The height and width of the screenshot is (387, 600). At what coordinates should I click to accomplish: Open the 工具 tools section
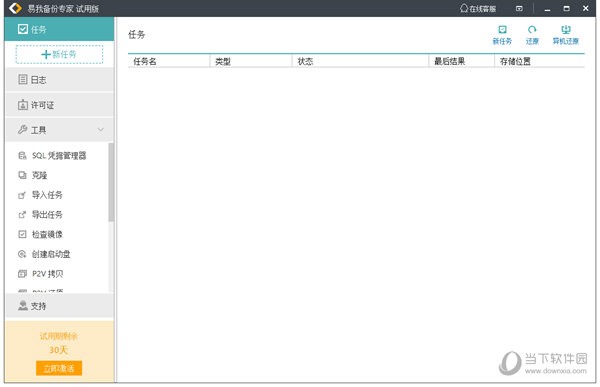point(59,130)
